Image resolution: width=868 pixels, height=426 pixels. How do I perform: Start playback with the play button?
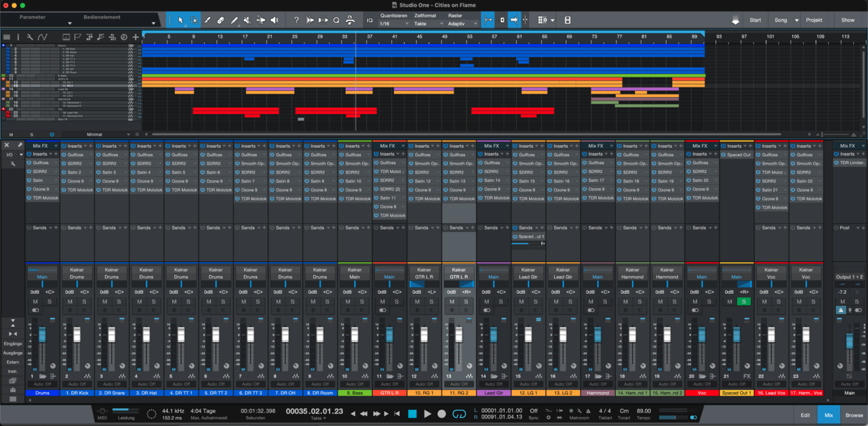427,413
